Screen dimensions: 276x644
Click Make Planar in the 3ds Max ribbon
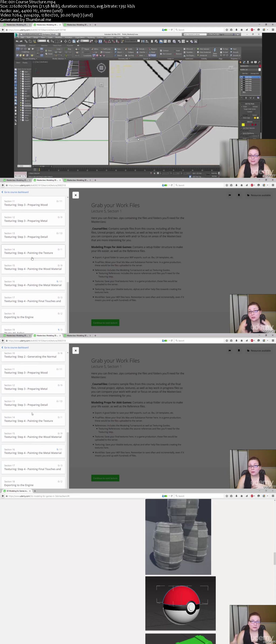point(215,52)
